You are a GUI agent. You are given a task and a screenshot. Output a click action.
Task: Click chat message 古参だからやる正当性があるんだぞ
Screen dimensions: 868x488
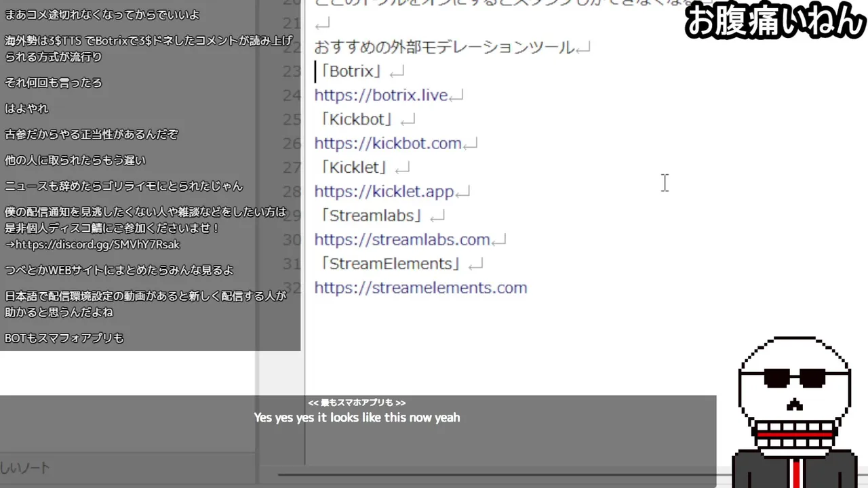[91, 134]
